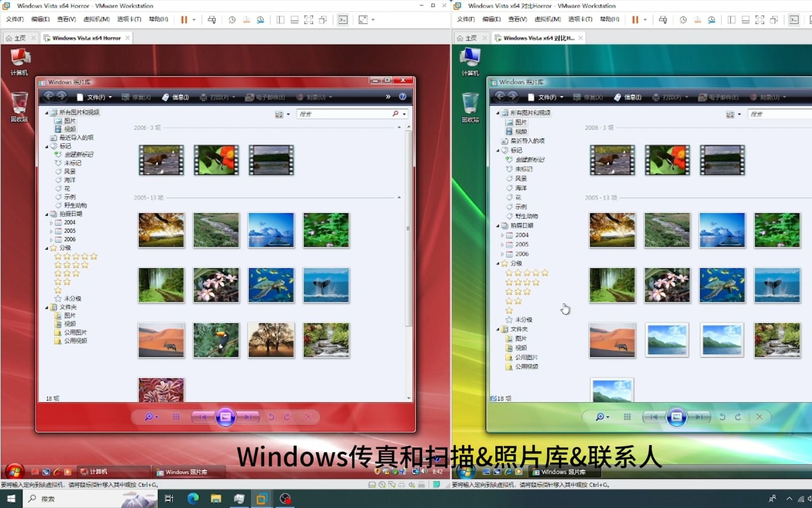Click VMware full screen icon in left window
812x508 pixels.
tap(309, 20)
